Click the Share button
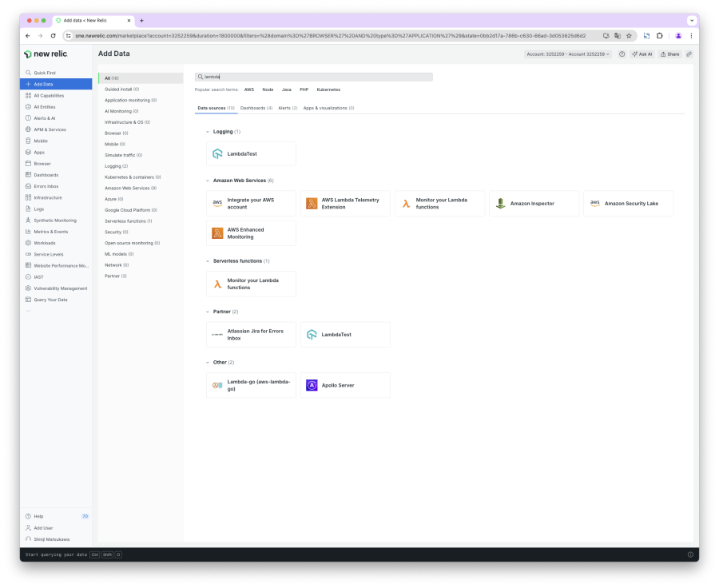Viewport: 719px width, 588px height. [670, 54]
